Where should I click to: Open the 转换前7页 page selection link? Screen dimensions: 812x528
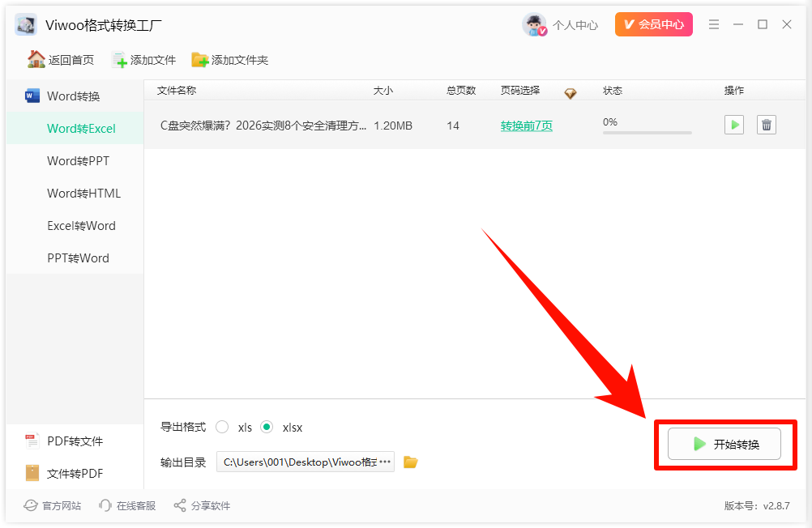(x=527, y=126)
